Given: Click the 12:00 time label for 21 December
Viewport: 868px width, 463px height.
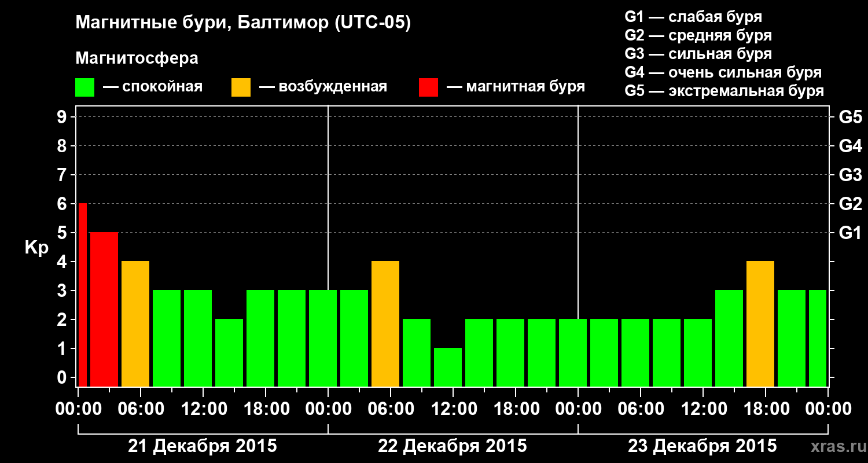Looking at the screenshot, I should [x=203, y=409].
